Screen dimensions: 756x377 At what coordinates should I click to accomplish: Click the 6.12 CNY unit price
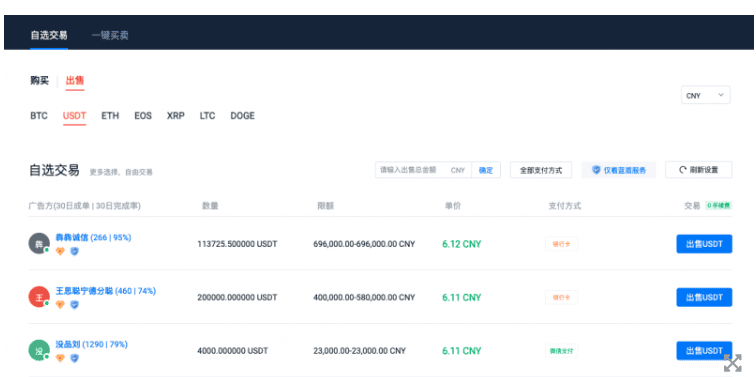(461, 244)
